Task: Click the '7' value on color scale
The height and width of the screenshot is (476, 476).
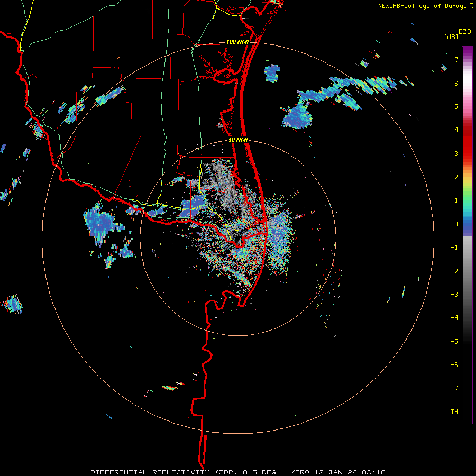Action: point(456,59)
